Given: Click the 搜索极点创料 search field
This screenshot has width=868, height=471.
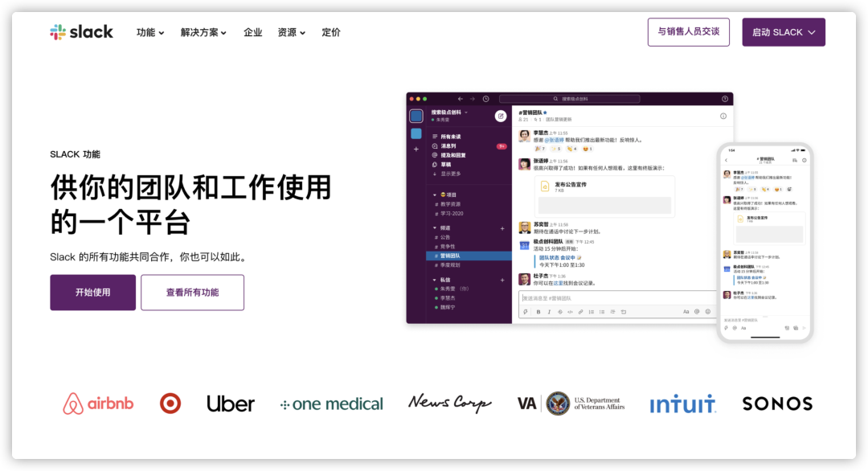Looking at the screenshot, I should (569, 98).
